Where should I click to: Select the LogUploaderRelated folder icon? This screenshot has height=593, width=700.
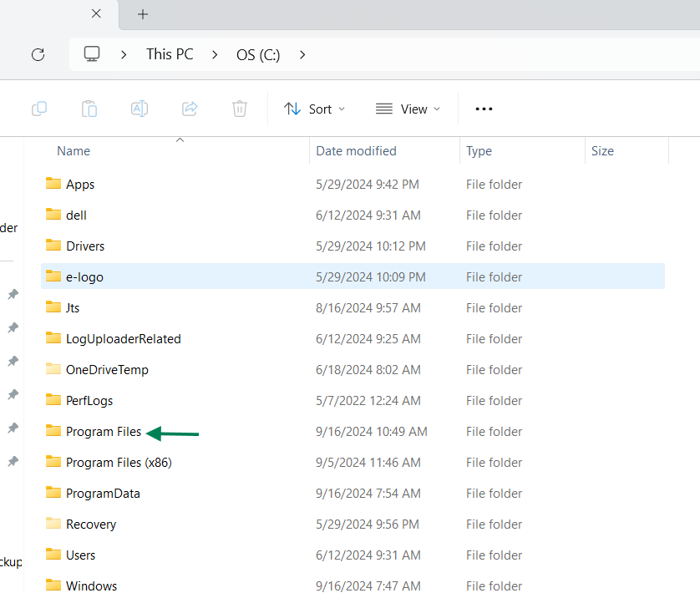point(53,337)
